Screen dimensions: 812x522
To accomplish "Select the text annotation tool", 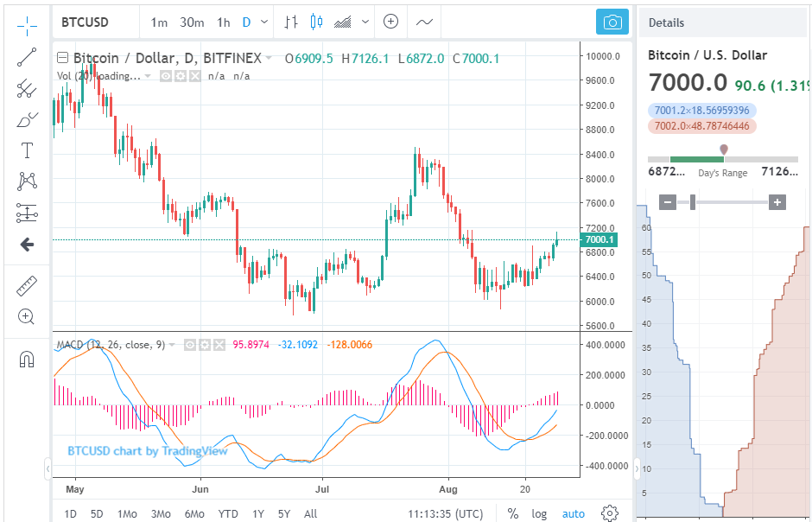I will (27, 150).
